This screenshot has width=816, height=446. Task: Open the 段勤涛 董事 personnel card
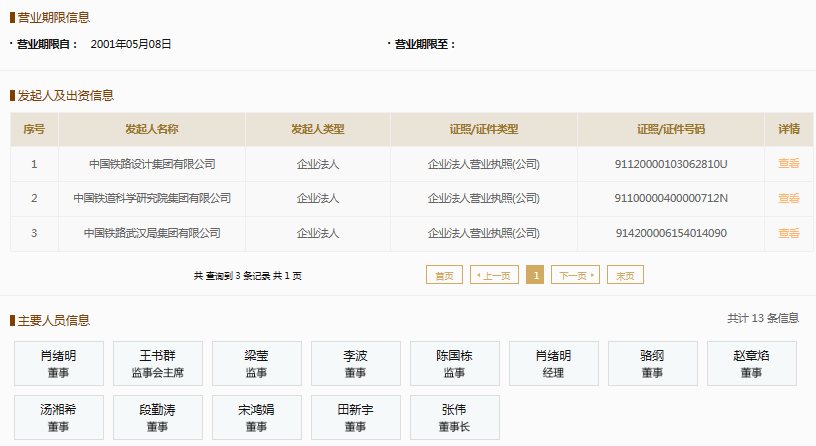coord(158,417)
